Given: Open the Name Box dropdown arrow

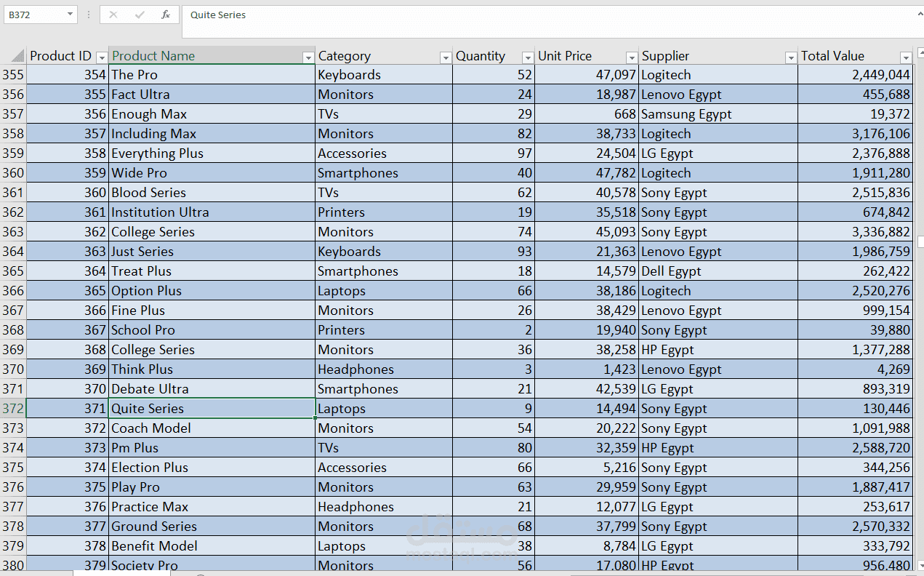Looking at the screenshot, I should pyautogui.click(x=70, y=15).
